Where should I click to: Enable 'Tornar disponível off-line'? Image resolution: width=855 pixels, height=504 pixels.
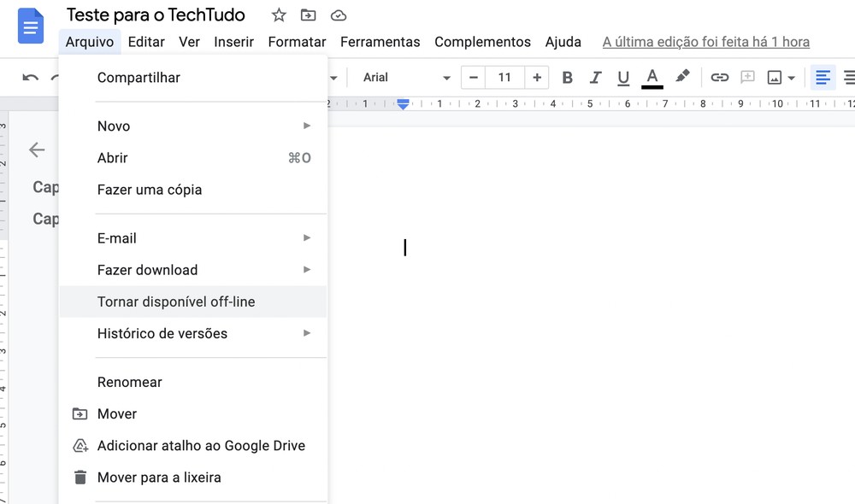pos(175,302)
